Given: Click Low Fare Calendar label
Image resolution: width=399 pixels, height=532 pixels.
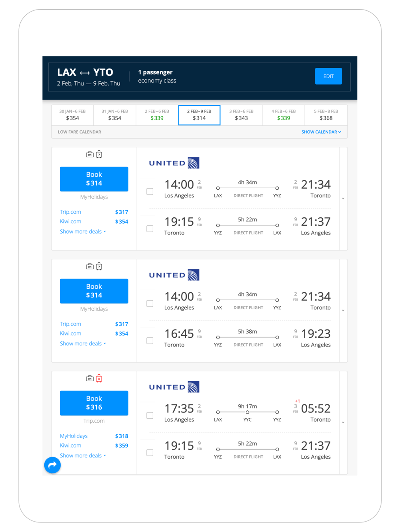Looking at the screenshot, I should coord(79,132).
